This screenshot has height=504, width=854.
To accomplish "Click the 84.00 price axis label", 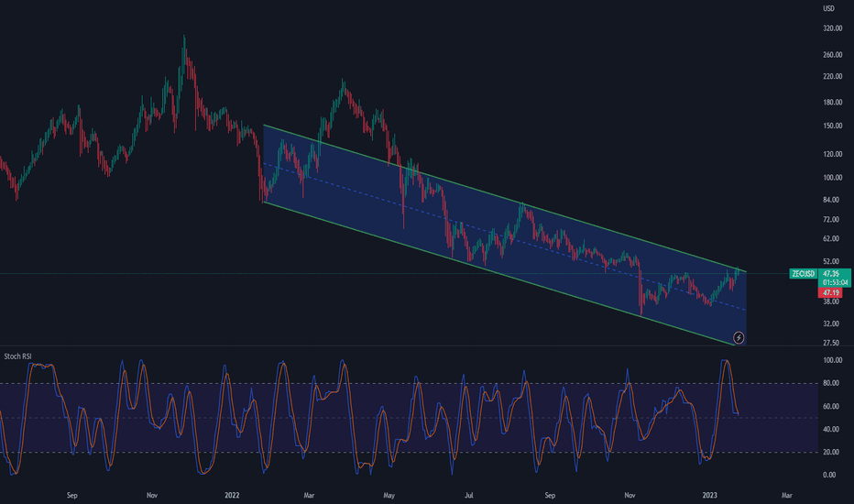I will [830, 200].
